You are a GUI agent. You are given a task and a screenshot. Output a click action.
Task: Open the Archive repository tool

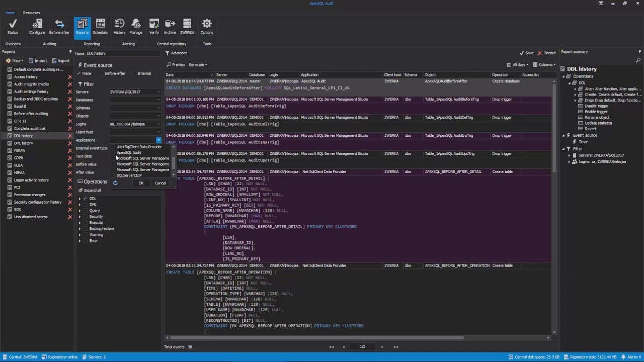pos(170,27)
